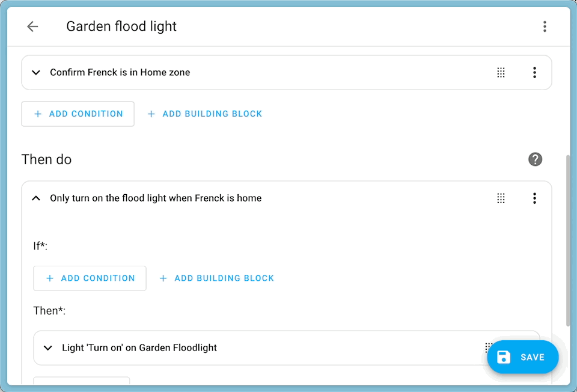Click the drag handle on the flood light action block
Image resolution: width=577 pixels, height=392 pixels.
[501, 198]
